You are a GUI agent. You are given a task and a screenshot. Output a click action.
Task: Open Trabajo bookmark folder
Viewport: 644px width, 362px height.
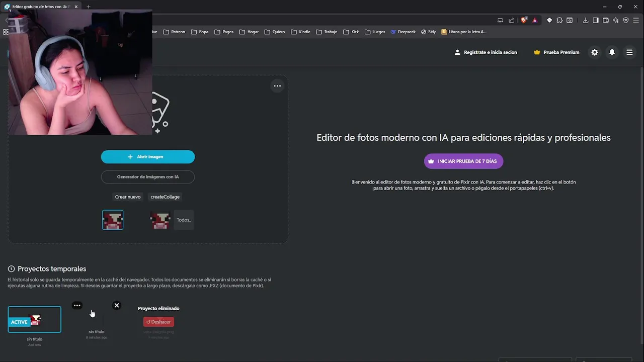pos(327,32)
